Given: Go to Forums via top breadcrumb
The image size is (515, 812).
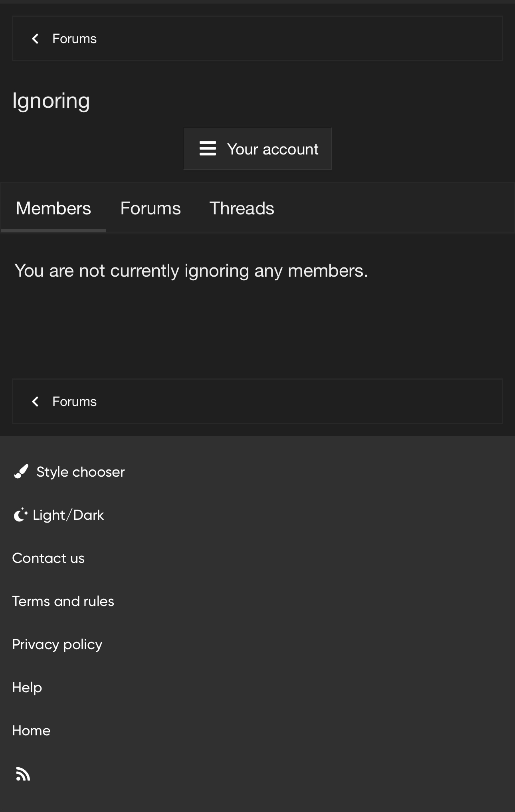Looking at the screenshot, I should pyautogui.click(x=74, y=39).
